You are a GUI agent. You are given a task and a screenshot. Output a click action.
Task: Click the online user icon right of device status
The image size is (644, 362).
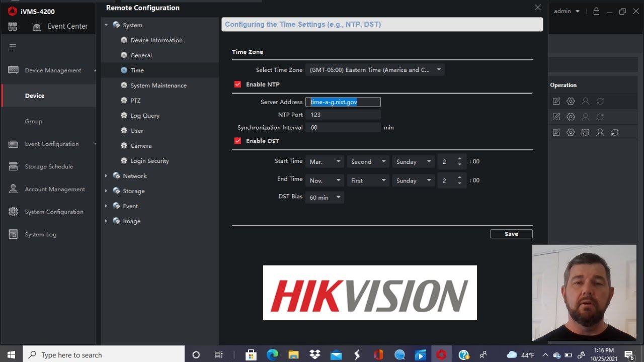[x=600, y=132]
